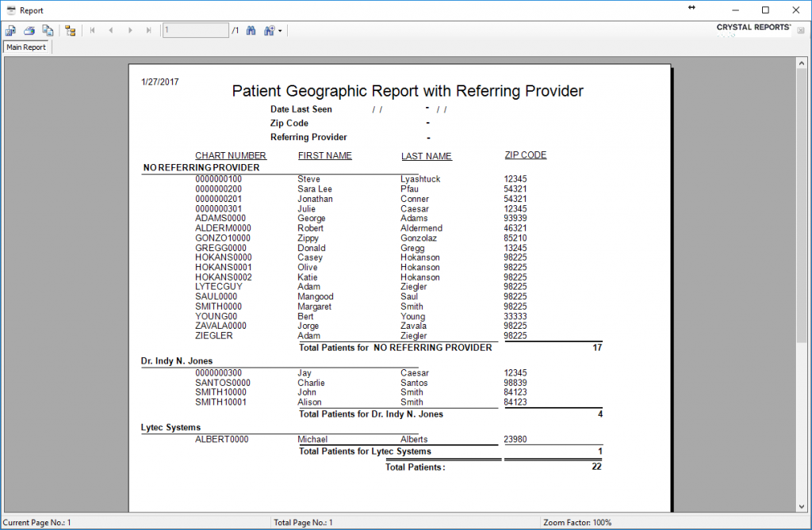This screenshot has width=812, height=530.
Task: Print the Patient Geographic Report
Action: coord(29,30)
